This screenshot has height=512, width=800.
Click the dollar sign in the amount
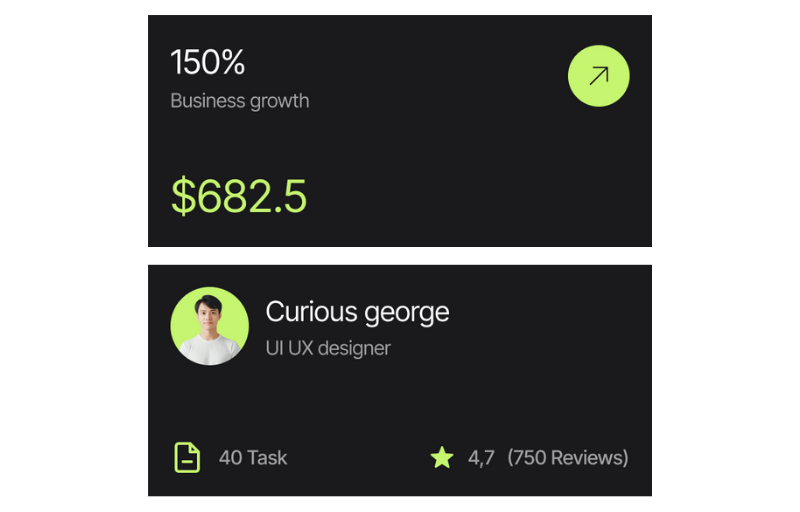click(x=183, y=196)
